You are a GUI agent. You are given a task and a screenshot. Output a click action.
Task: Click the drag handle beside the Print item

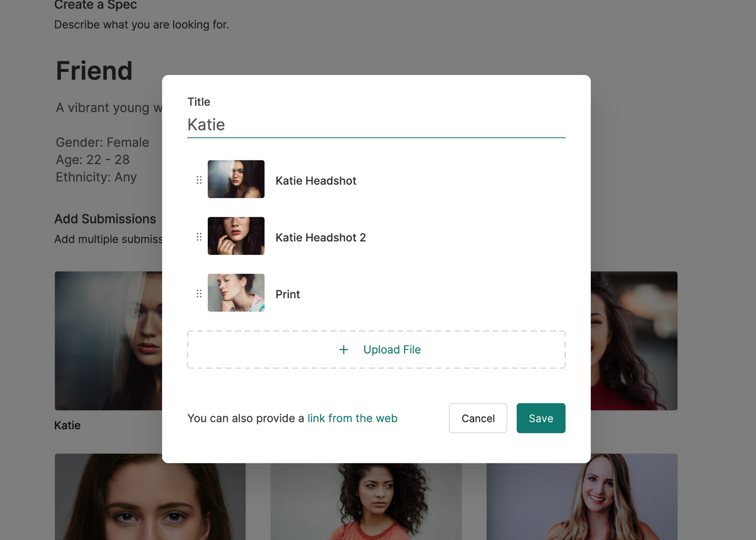click(x=199, y=293)
